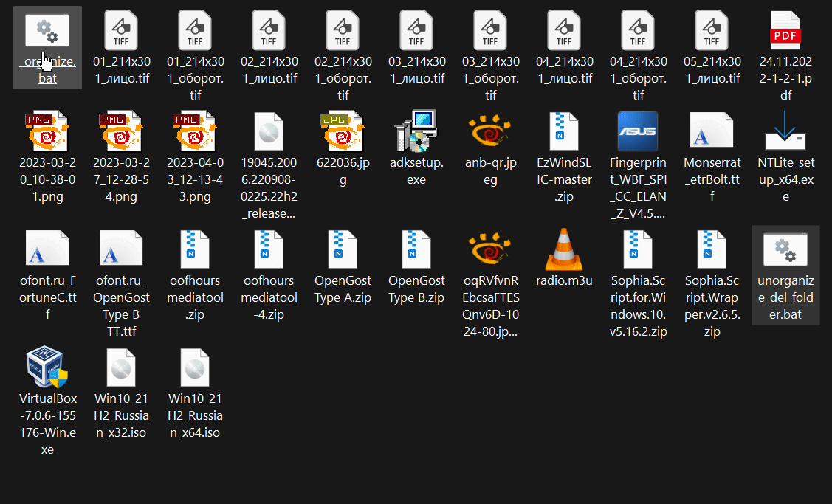The height and width of the screenshot is (504, 832).
Task: Select the adksetup.exe installer icon
Action: pos(416,131)
